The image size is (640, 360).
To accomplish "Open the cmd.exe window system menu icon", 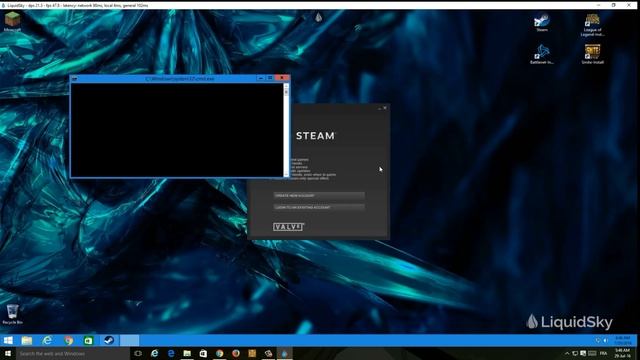I will click(x=74, y=78).
